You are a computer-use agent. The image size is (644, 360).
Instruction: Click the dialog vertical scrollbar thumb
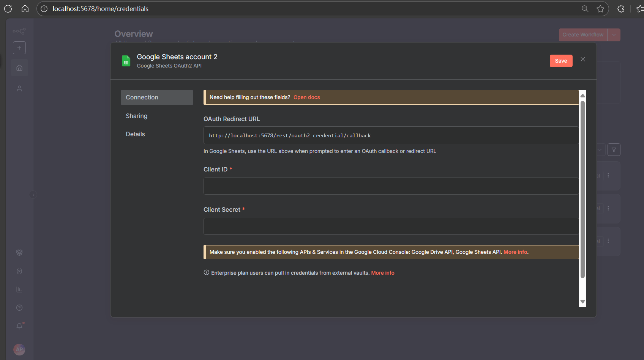point(582,190)
